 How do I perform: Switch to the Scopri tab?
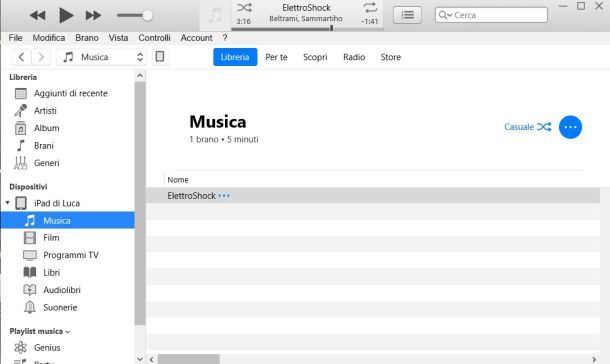(315, 57)
